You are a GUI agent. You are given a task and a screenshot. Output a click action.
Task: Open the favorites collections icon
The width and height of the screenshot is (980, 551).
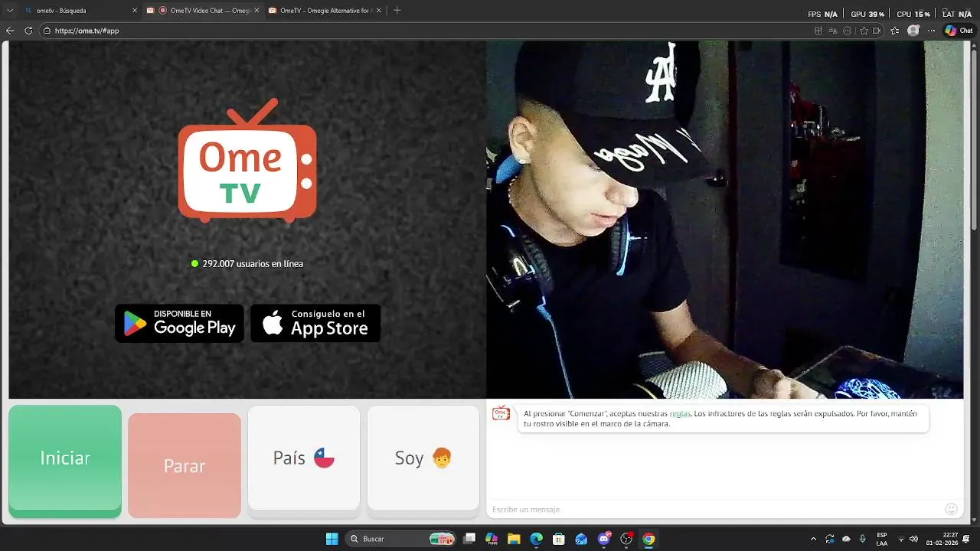pyautogui.click(x=895, y=31)
